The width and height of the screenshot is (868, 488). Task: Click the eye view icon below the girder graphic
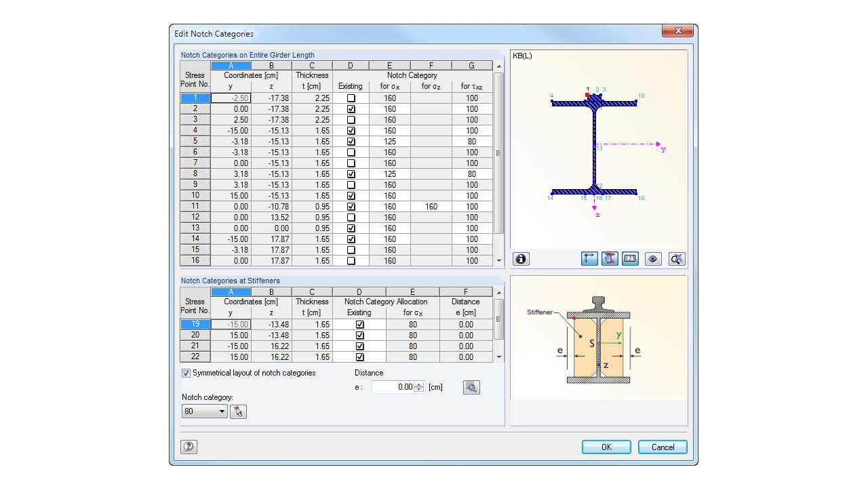652,258
